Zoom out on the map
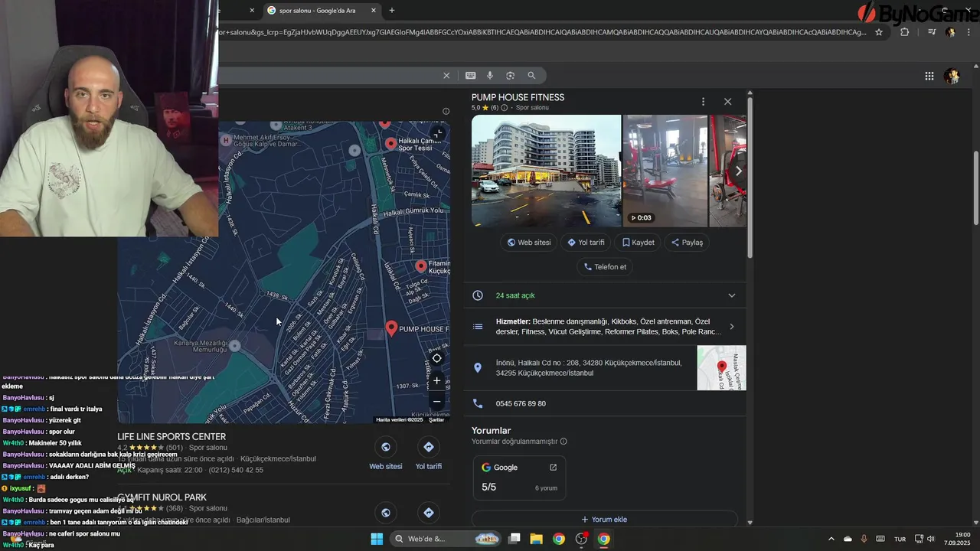This screenshot has width=980, height=551. pos(437,401)
